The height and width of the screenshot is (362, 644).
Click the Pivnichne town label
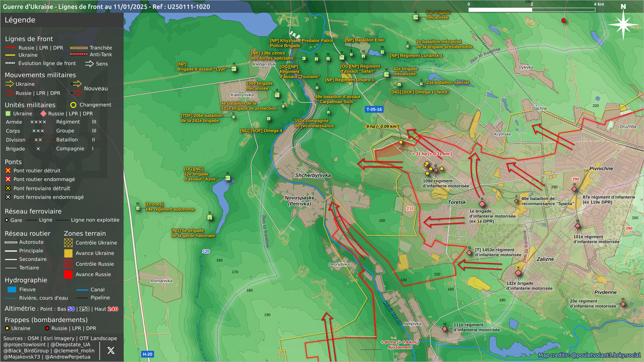click(x=601, y=169)
